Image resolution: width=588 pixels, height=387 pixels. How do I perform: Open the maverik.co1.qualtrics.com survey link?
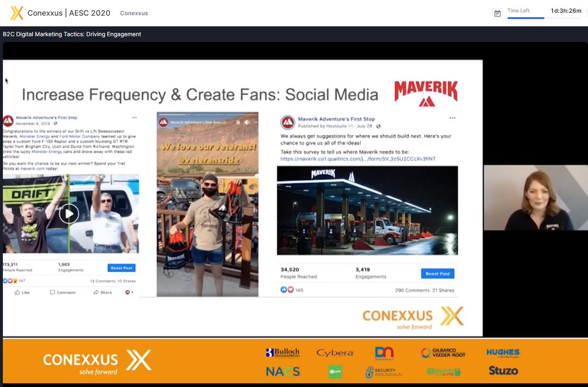coord(358,159)
